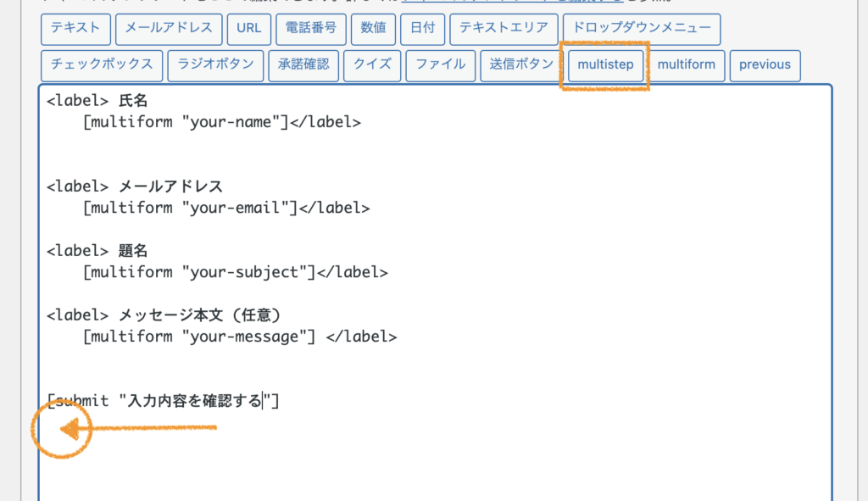Insert a ドロップダウンメニュー tag
The width and height of the screenshot is (868, 501).
point(642,29)
